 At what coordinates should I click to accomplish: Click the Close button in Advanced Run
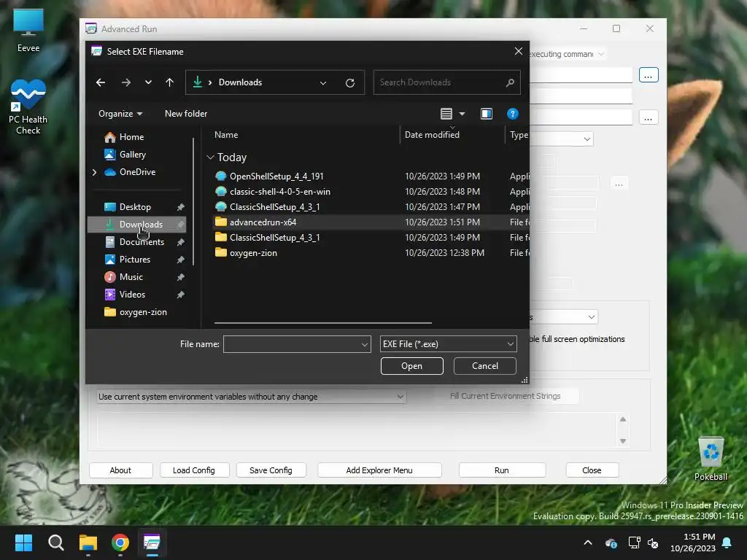click(x=592, y=470)
